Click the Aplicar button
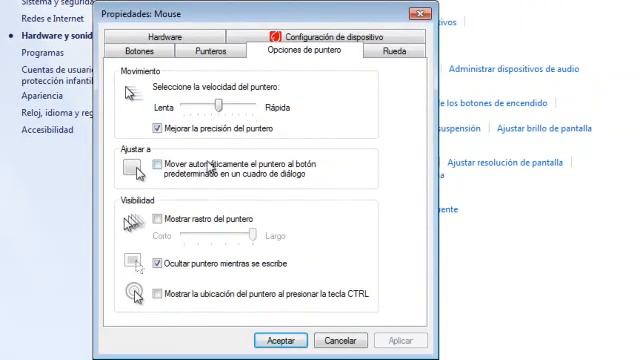Viewport: 640px width, 360px height. click(400, 340)
